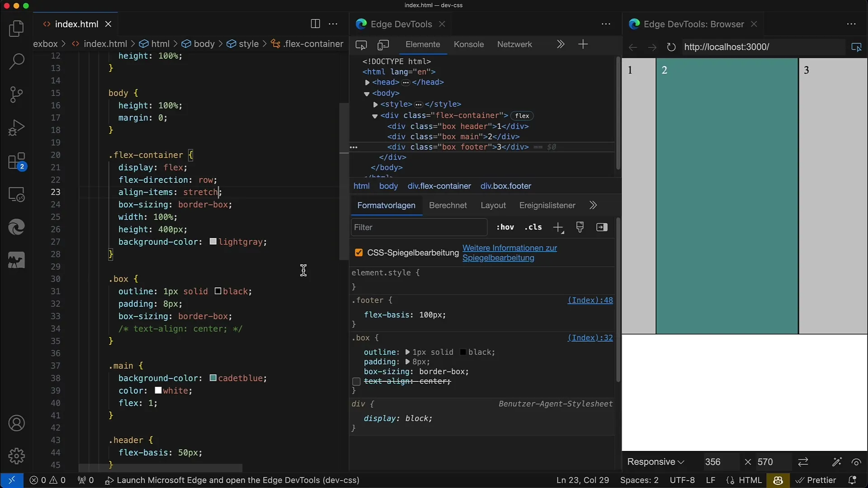
Task: Split the index.html editor right
Action: tap(316, 24)
